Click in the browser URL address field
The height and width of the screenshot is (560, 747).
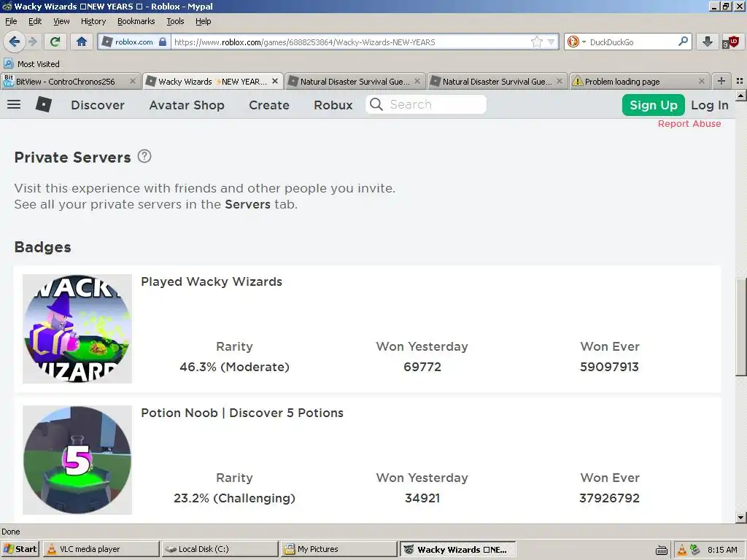click(350, 42)
